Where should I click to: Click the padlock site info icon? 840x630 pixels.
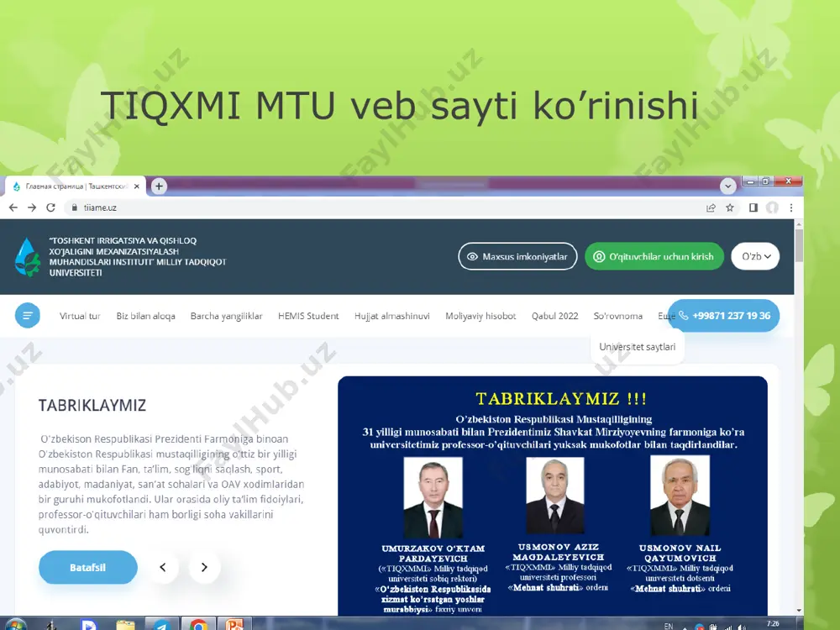coord(75,207)
